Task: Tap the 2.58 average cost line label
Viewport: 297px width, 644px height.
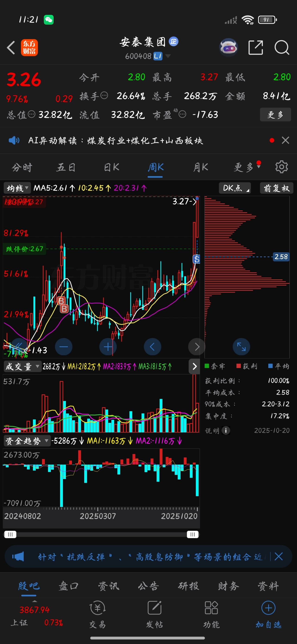Action: point(281,257)
